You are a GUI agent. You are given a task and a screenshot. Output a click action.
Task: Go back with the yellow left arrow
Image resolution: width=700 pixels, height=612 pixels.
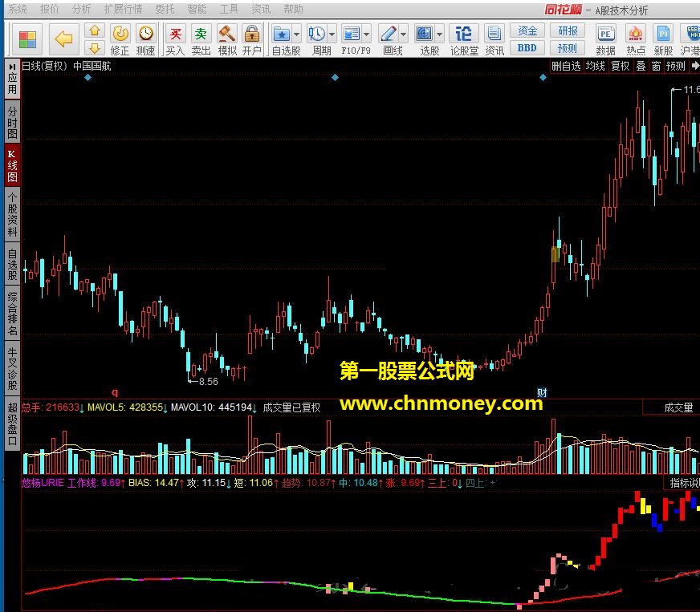click(64, 39)
